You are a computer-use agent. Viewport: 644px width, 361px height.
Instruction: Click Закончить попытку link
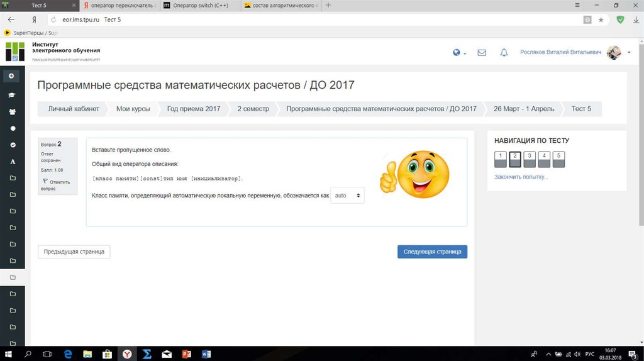pos(521,177)
